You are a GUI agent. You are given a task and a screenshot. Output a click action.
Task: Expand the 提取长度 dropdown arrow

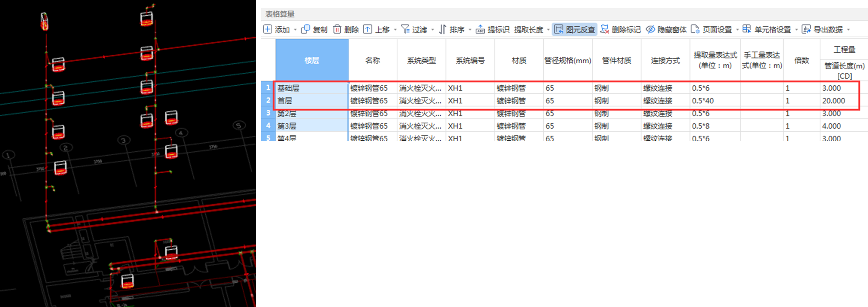coord(548,30)
